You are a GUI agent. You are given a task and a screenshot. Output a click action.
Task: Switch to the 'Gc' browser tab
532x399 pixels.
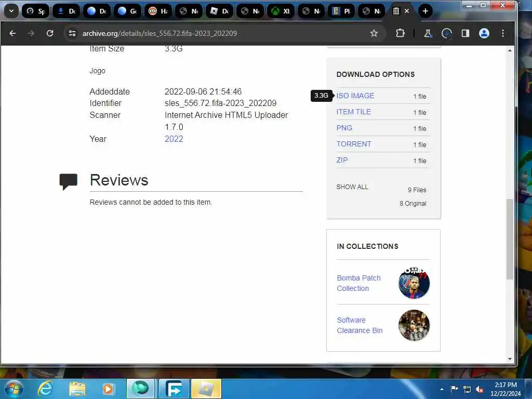pyautogui.click(x=128, y=11)
